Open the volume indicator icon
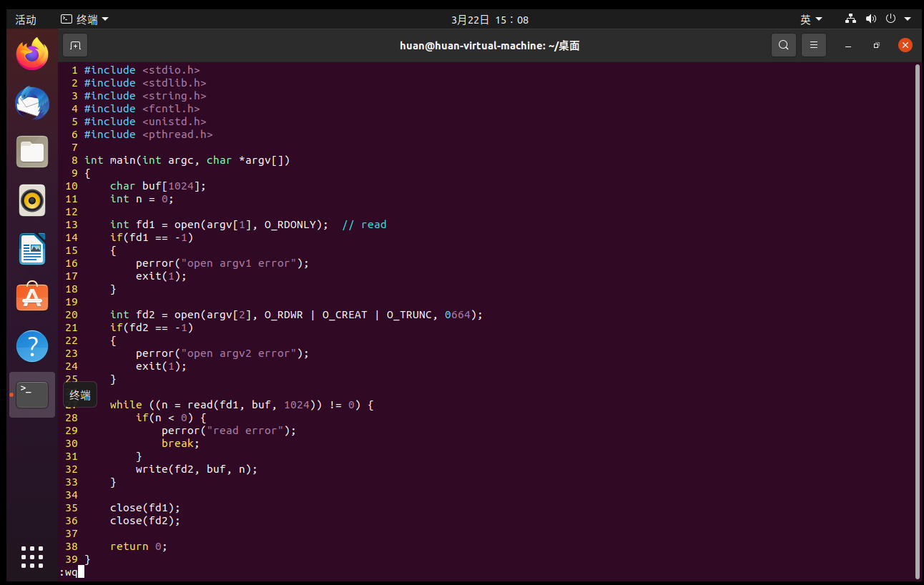Screen dimensions: 924x585 [x=871, y=19]
